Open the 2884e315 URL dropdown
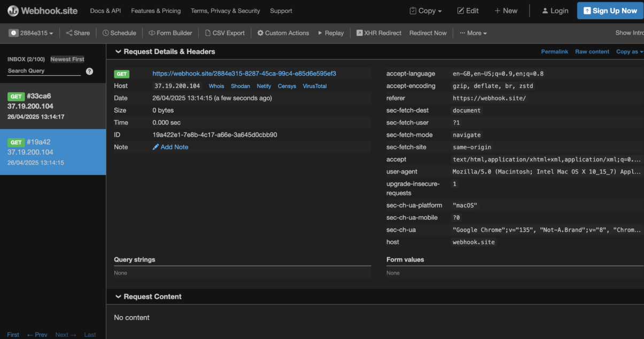The height and width of the screenshot is (339, 644). [32, 33]
